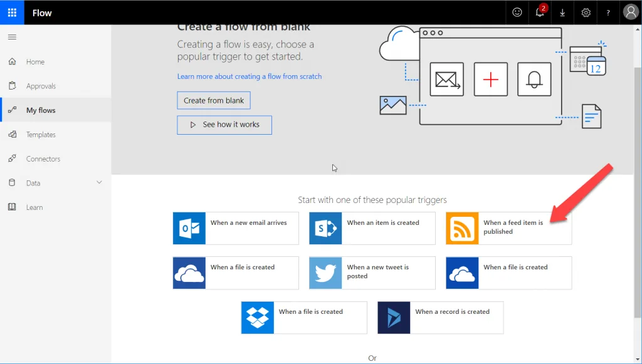Click the See how it works button
Image resolution: width=642 pixels, height=364 pixels.
point(224,125)
